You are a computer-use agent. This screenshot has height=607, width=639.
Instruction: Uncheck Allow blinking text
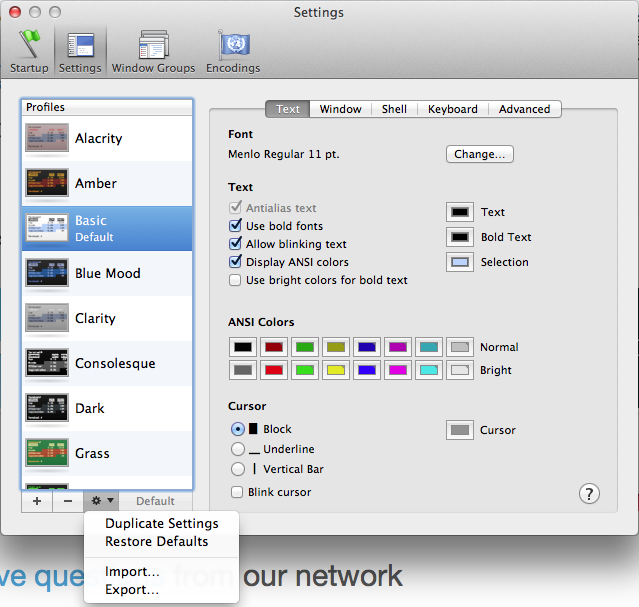tap(235, 243)
